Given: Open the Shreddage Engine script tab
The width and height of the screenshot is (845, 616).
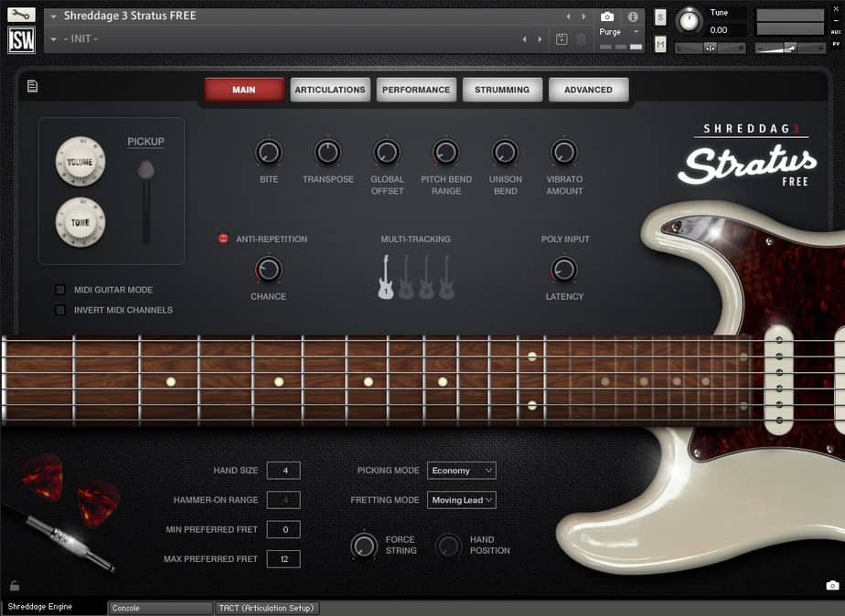Looking at the screenshot, I should [x=54, y=607].
